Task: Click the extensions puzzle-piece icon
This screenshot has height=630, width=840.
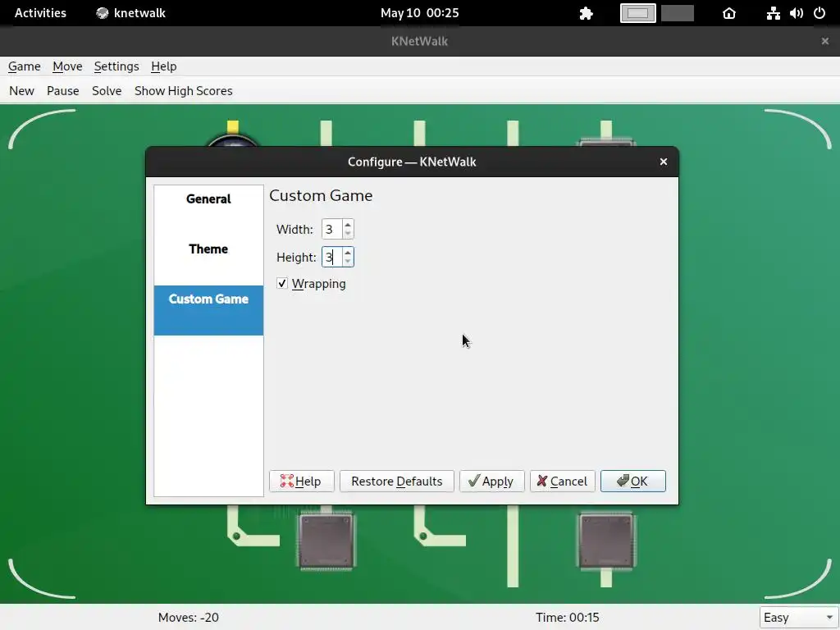Action: click(586, 13)
